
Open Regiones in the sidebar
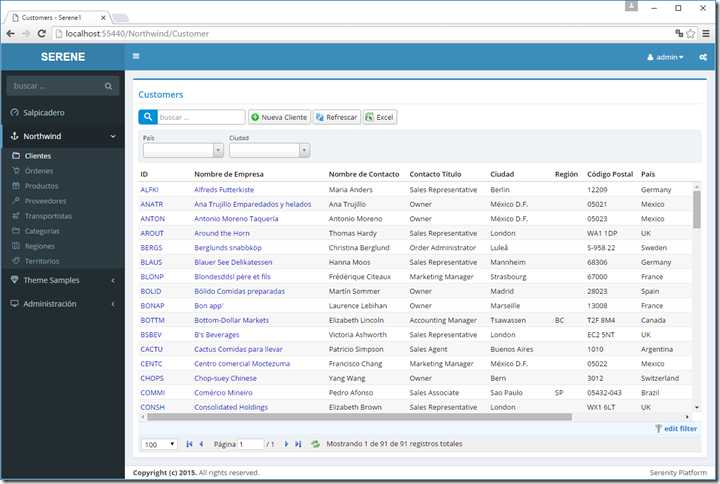tap(39, 246)
